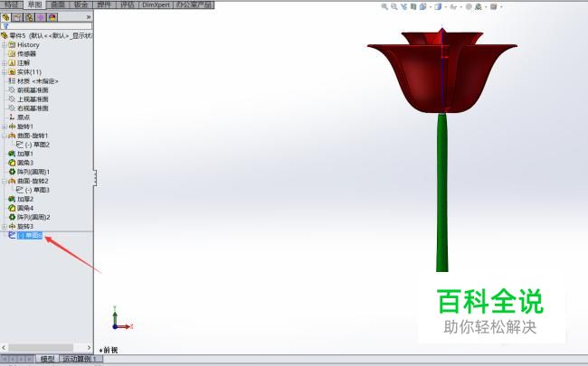This screenshot has width=588, height=366.
Task: Click left arrow of tree scrollbar
Action: click(4, 348)
